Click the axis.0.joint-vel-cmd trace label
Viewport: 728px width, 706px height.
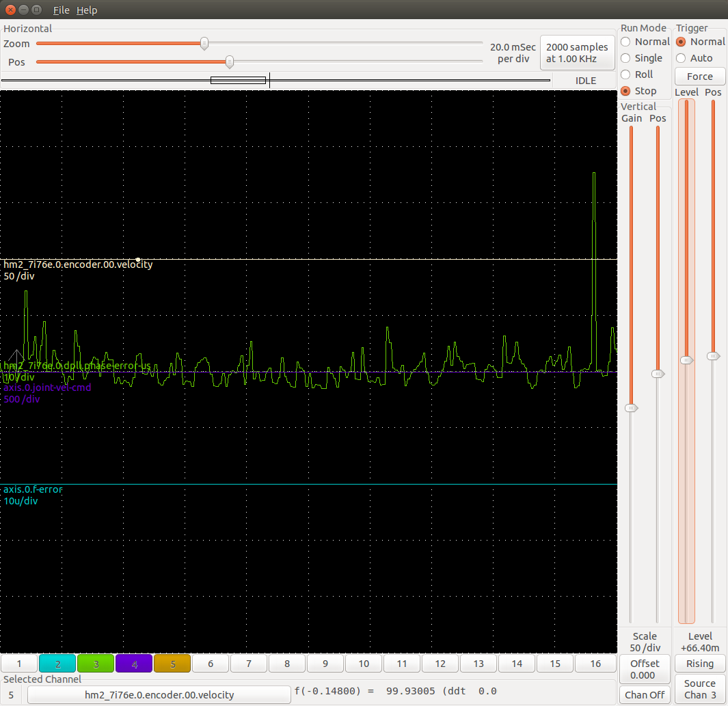(47, 388)
